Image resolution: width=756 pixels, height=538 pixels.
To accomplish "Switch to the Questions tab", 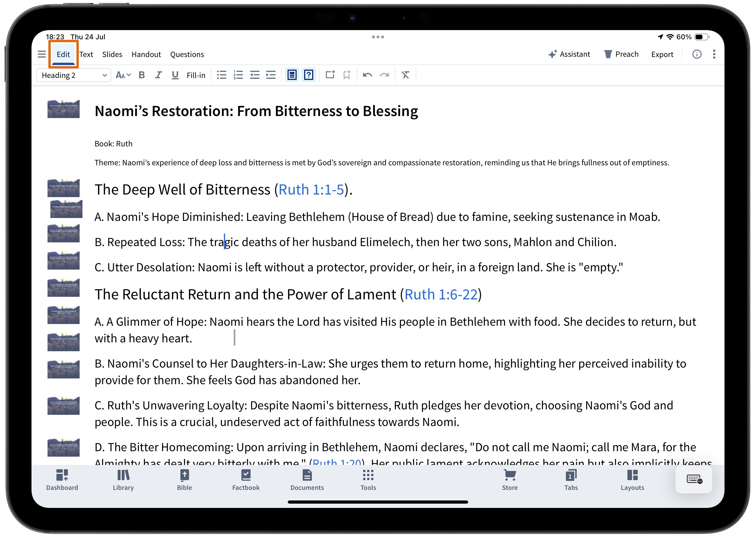I will [x=187, y=54].
